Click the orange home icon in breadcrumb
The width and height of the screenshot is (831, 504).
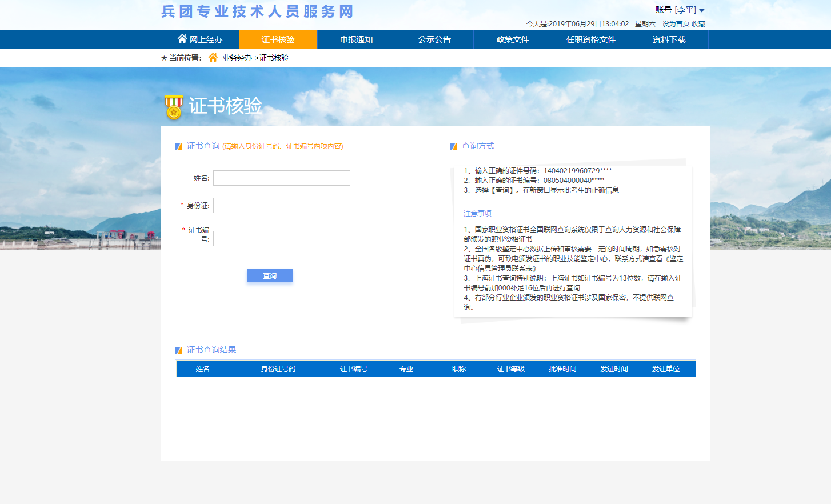(213, 58)
